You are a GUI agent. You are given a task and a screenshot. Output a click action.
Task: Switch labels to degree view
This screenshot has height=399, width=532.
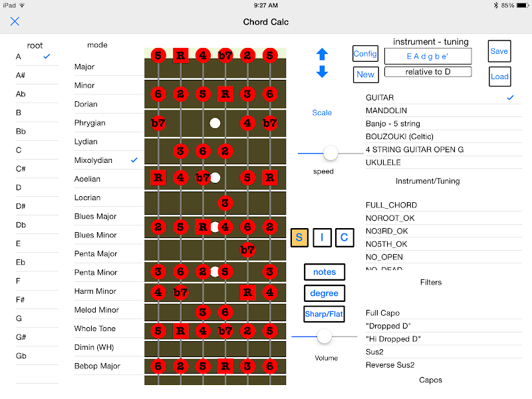point(325,293)
